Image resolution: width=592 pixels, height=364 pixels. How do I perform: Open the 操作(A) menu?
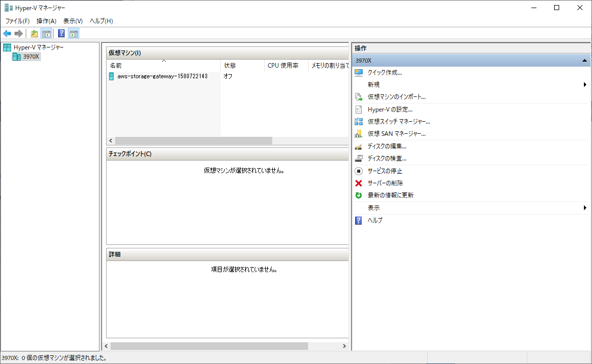click(x=46, y=21)
